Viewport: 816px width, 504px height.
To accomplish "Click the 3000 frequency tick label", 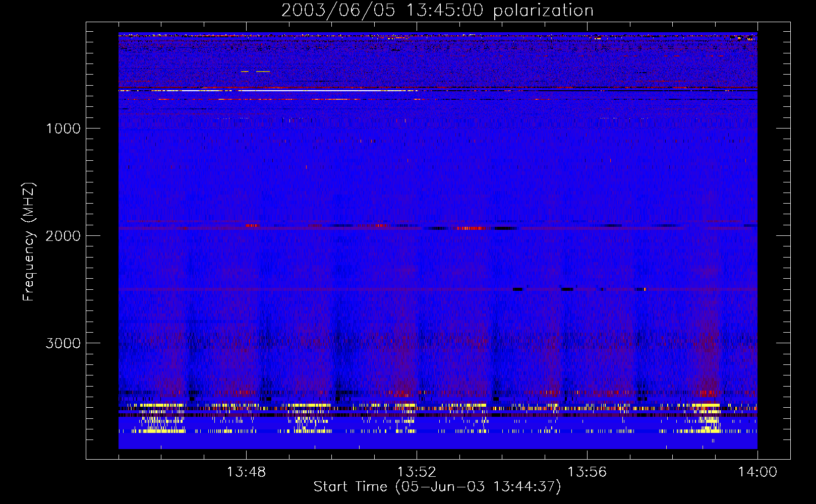I will click(x=63, y=343).
